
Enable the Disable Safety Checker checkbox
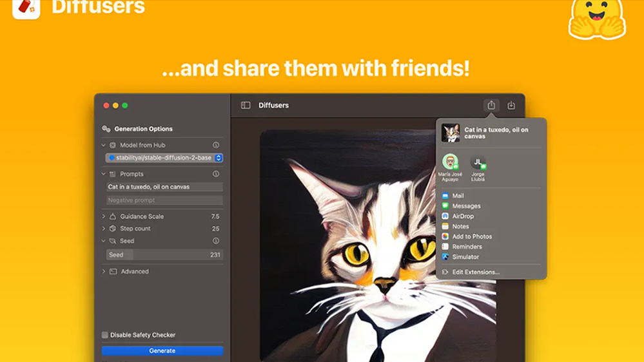pyautogui.click(x=105, y=335)
